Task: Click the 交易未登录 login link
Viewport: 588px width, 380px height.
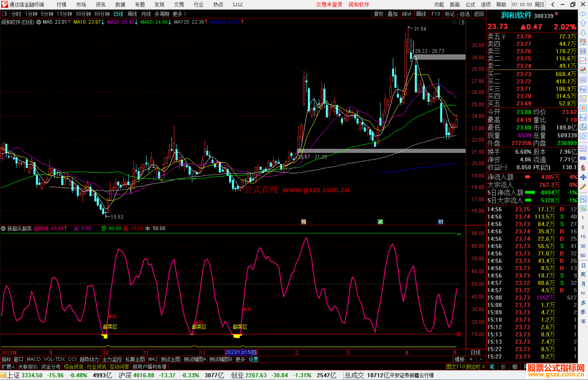Action: [x=329, y=4]
